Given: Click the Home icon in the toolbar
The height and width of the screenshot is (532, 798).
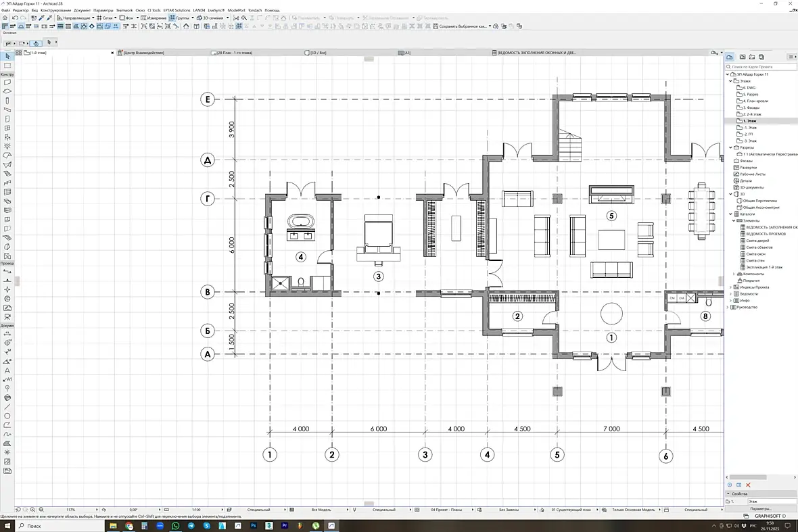Looking at the screenshot, I should (x=5, y=18).
